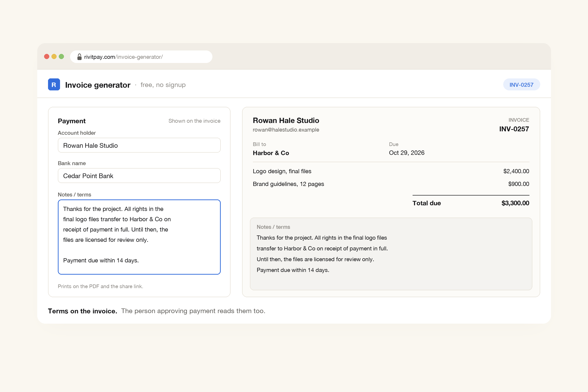
Task: Click the INVOICE label in preview
Action: point(519,120)
